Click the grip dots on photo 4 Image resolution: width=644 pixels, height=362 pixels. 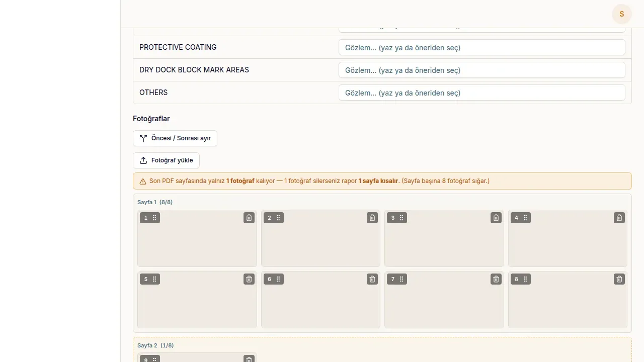[x=525, y=218]
